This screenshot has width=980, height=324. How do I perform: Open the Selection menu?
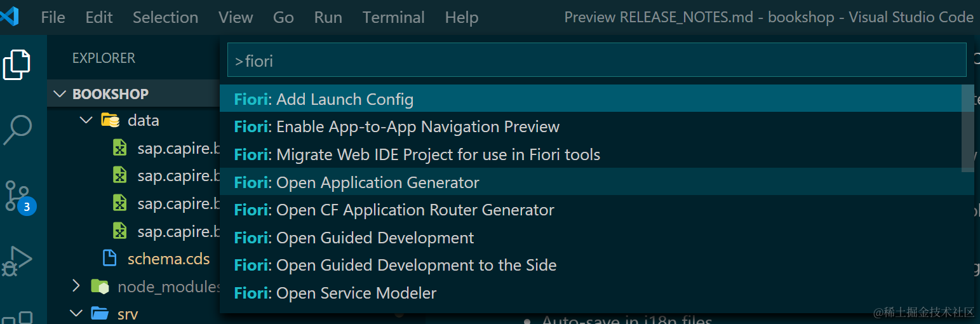coord(165,17)
